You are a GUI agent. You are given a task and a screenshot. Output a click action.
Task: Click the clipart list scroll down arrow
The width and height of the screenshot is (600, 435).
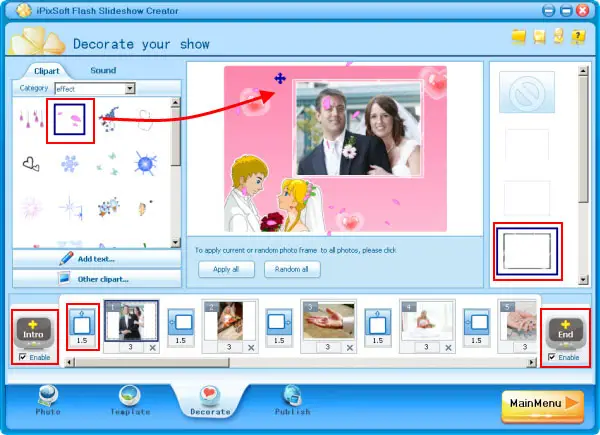coord(176,243)
